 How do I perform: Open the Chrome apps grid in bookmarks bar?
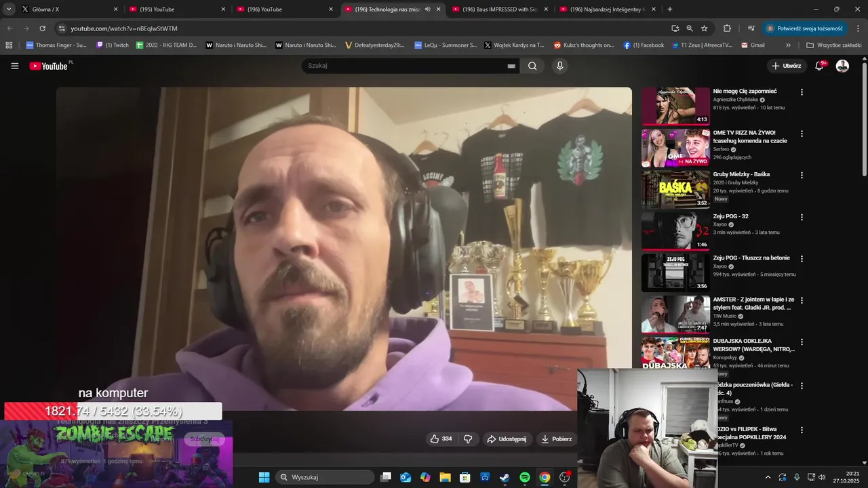click(x=9, y=45)
